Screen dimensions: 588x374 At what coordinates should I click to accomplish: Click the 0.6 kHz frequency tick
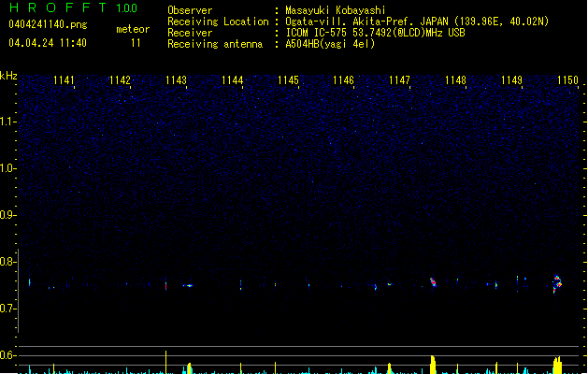[x=7, y=355]
